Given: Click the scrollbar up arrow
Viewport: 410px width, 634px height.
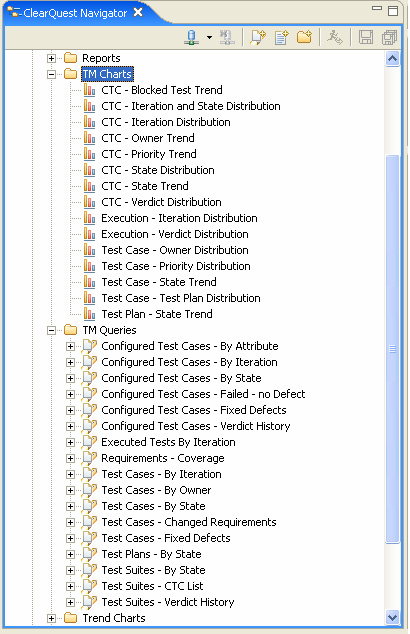Looking at the screenshot, I should [x=392, y=59].
